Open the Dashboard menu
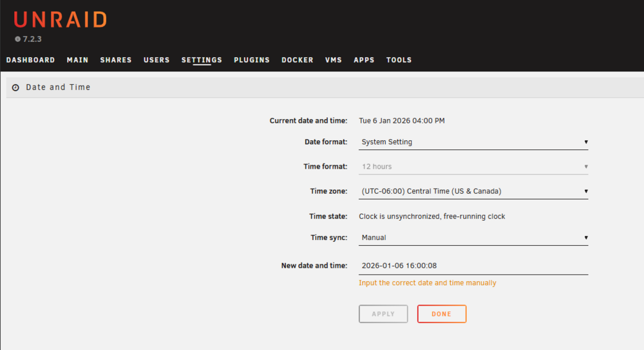 click(30, 60)
